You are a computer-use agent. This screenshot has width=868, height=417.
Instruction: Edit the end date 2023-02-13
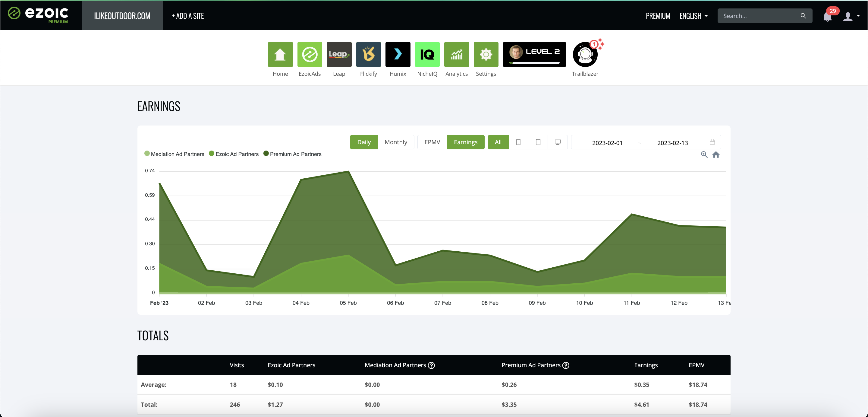672,143
